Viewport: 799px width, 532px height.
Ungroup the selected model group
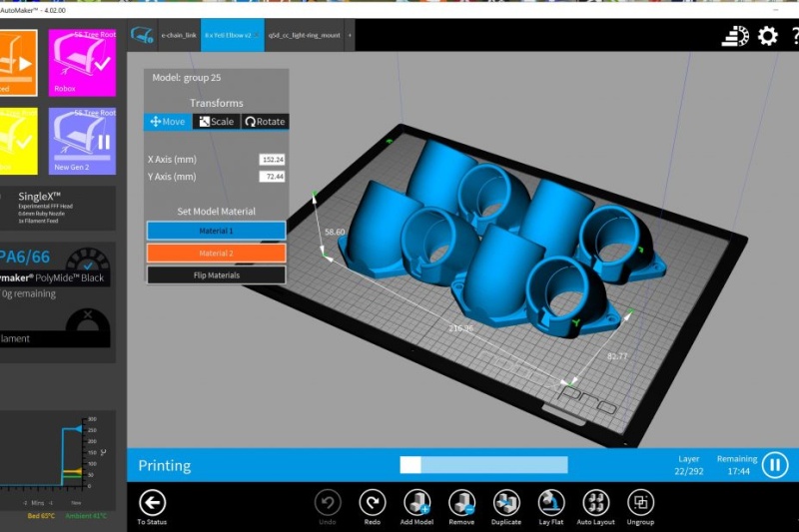pos(640,502)
